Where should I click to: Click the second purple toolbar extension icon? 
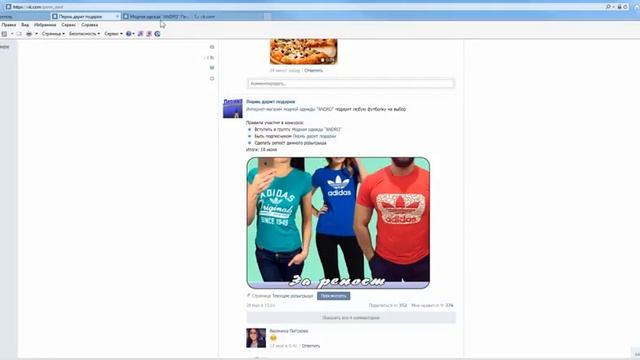point(149,34)
